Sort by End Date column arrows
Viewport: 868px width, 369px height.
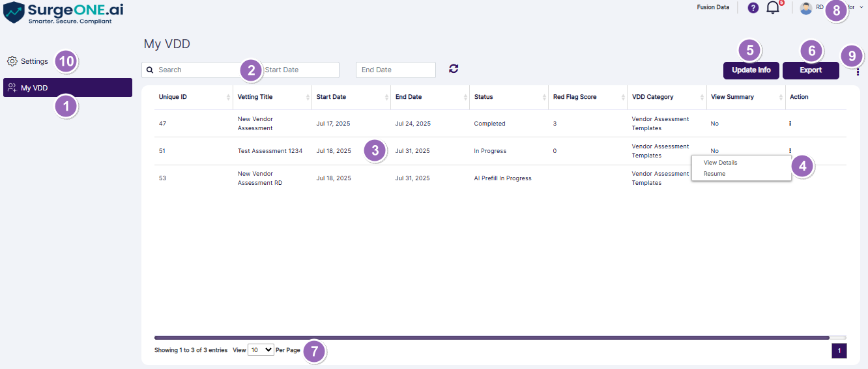coord(465,97)
